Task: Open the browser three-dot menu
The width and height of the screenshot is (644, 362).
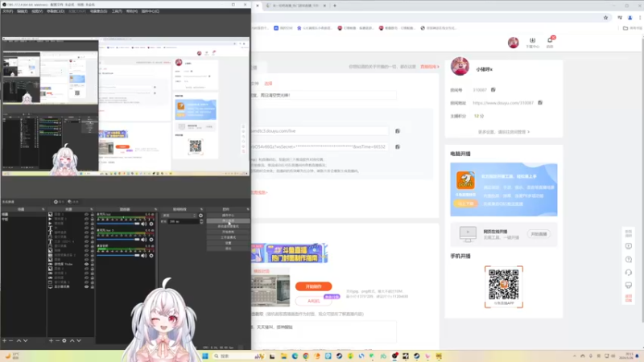Action: (x=640, y=18)
